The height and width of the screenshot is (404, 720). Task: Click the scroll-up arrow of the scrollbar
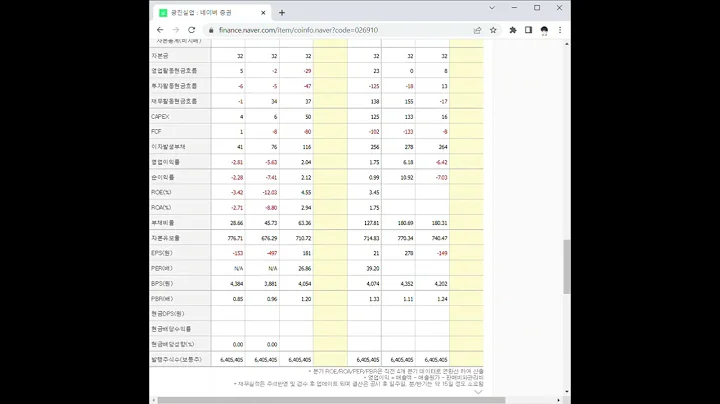pyautogui.click(x=567, y=44)
